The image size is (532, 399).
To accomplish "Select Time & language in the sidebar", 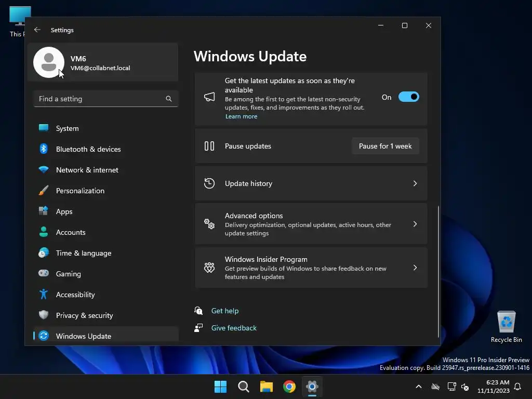I will click(106, 253).
